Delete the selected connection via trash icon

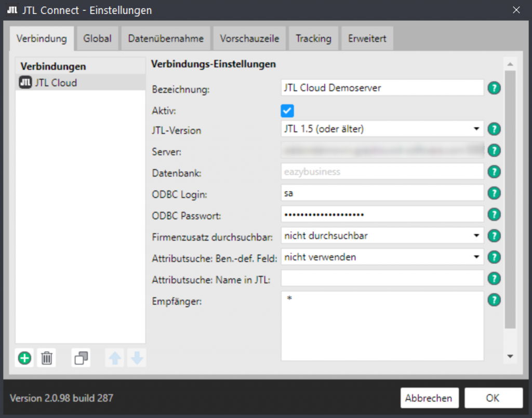pos(46,358)
